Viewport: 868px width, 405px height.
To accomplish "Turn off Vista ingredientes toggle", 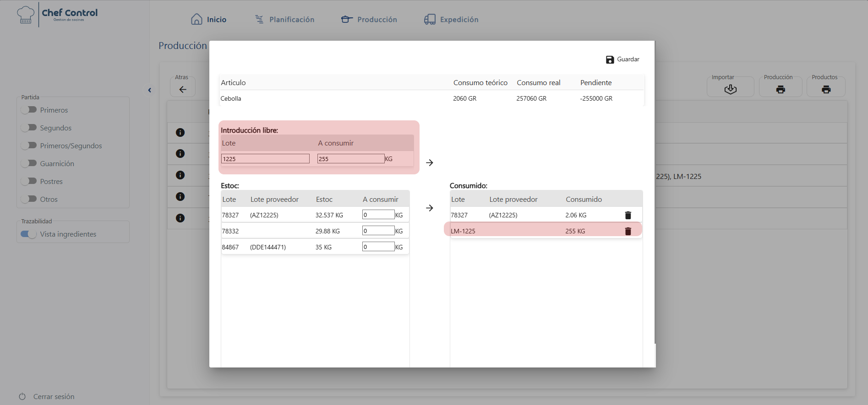I will [29, 234].
